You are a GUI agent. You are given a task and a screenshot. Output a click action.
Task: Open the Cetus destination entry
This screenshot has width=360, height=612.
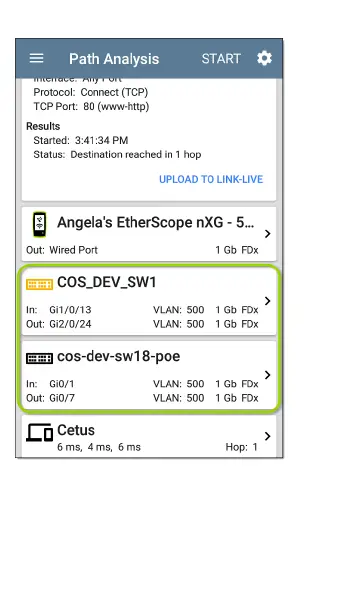(149, 437)
